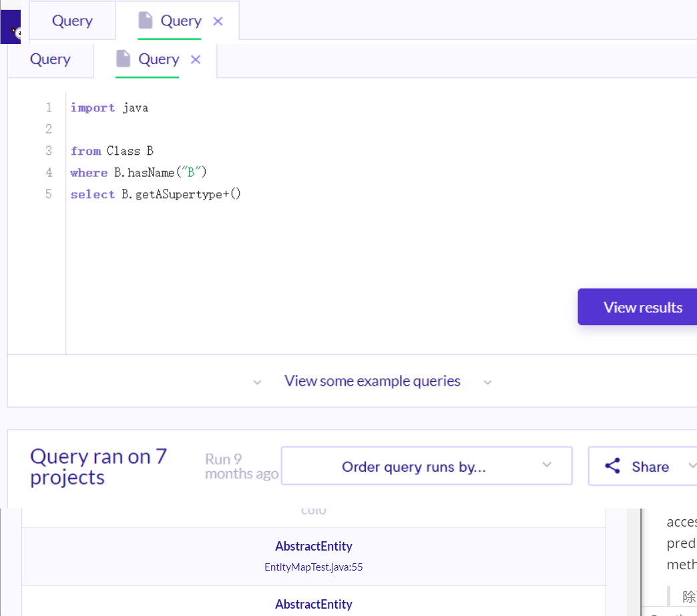
Task: Switch to the first upper Query tab
Action: click(x=73, y=21)
